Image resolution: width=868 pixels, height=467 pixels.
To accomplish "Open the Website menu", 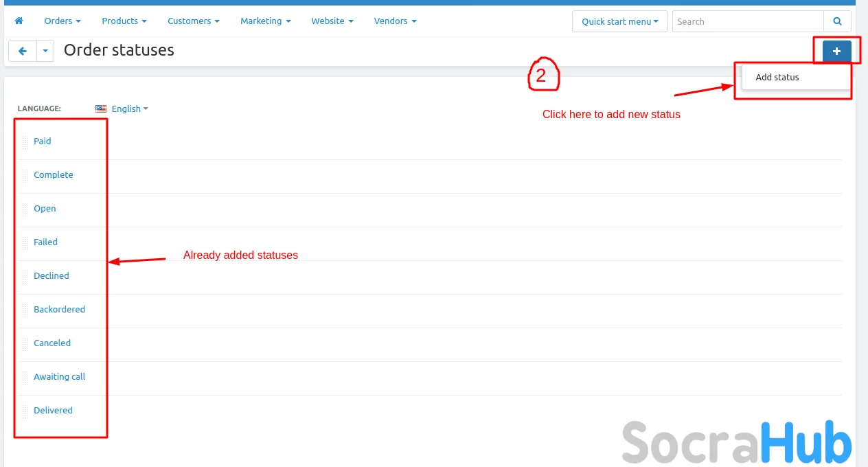I will (332, 21).
